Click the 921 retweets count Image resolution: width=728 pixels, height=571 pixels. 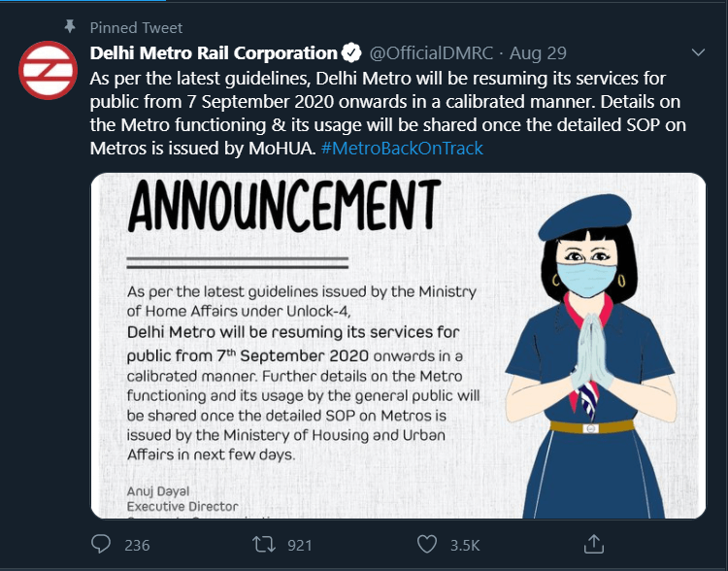pos(300,545)
